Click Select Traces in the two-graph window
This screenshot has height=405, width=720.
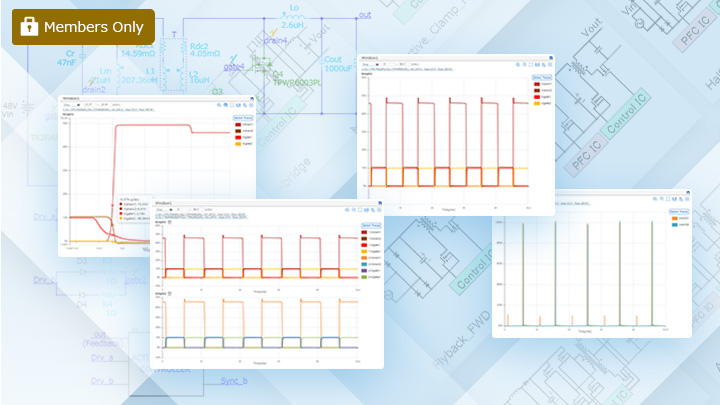[x=371, y=225]
